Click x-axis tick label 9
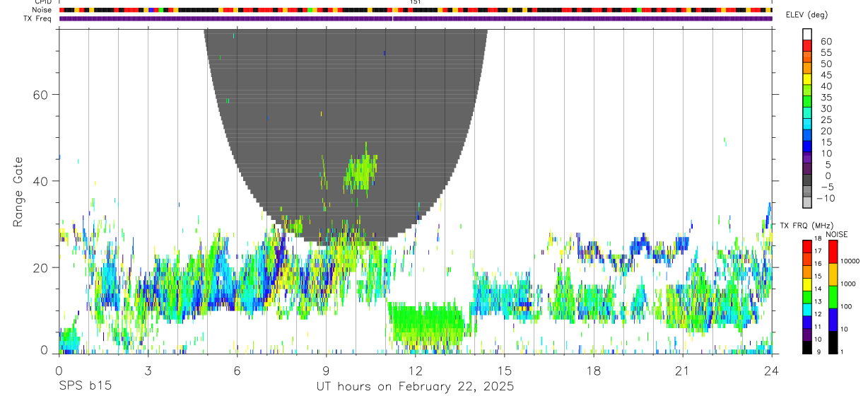Screen dimensions: 868x401 click(326, 371)
